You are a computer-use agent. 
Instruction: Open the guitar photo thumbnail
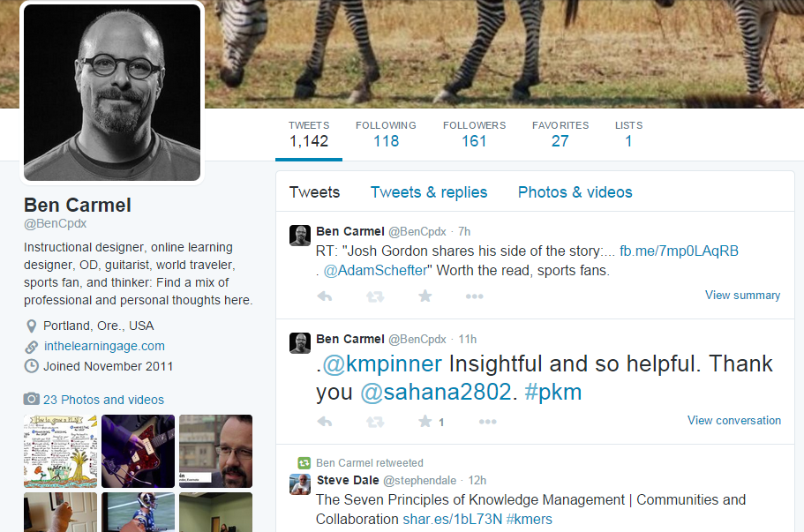(138, 451)
